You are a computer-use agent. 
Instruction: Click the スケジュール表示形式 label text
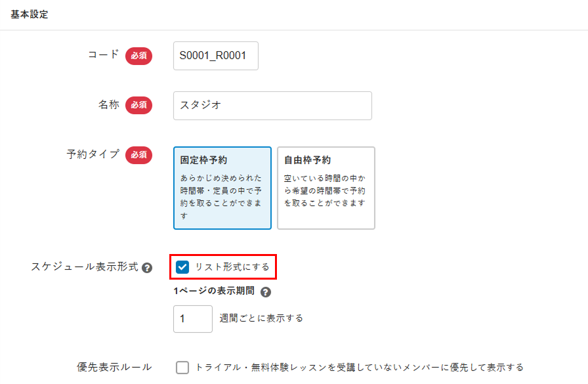coord(85,267)
